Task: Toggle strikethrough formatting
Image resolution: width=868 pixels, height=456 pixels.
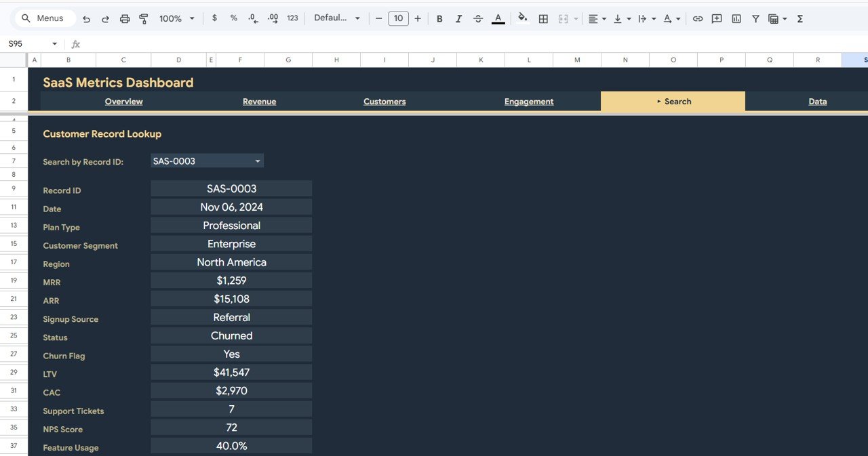Action: (x=478, y=18)
